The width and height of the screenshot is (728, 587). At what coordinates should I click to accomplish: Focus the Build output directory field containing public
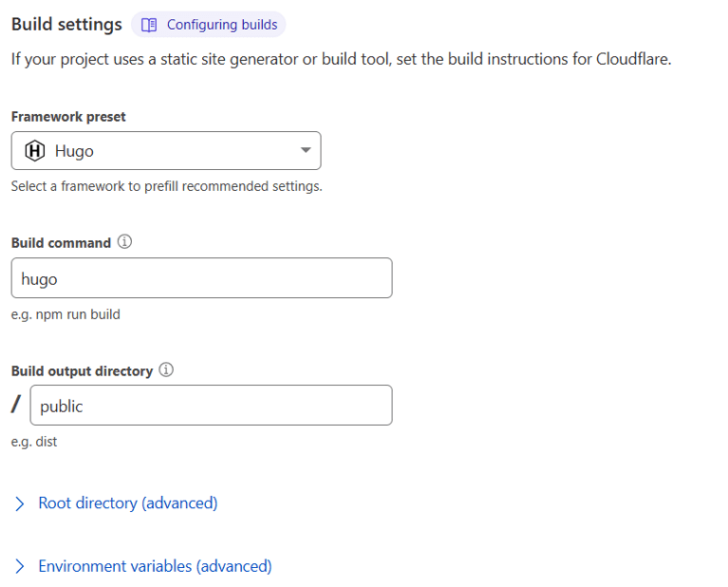[211, 406]
